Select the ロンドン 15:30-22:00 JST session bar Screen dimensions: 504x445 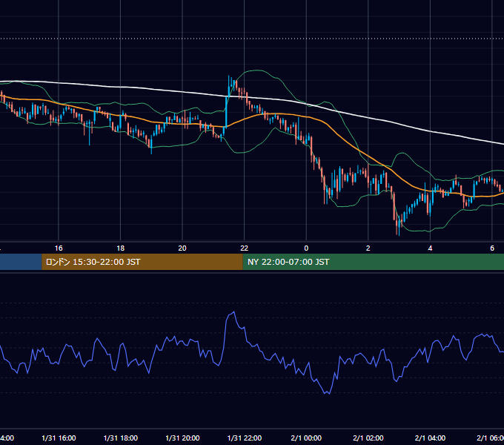(x=142, y=262)
